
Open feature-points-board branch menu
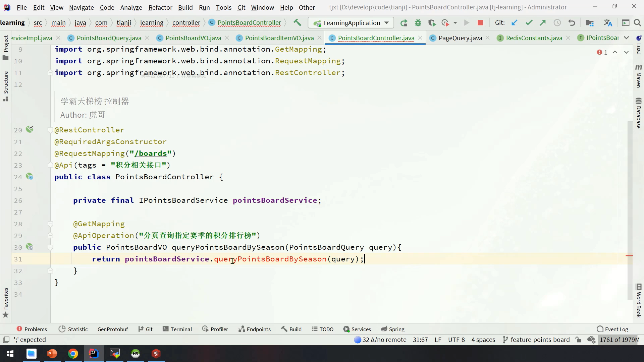(536, 340)
